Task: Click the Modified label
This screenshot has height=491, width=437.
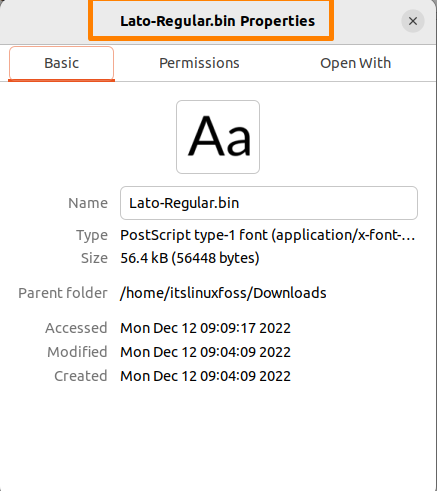Action: 77,352
